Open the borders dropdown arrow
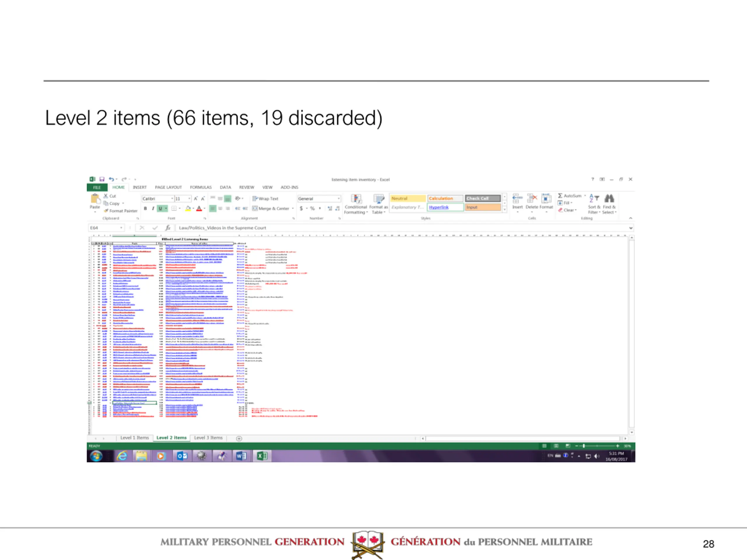 179,209
